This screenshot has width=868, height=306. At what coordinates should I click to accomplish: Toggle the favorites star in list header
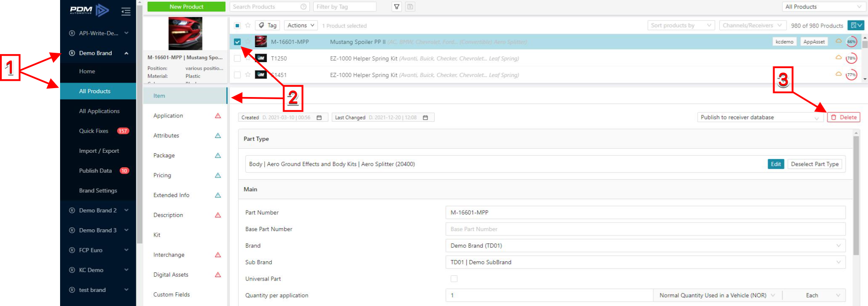(248, 26)
